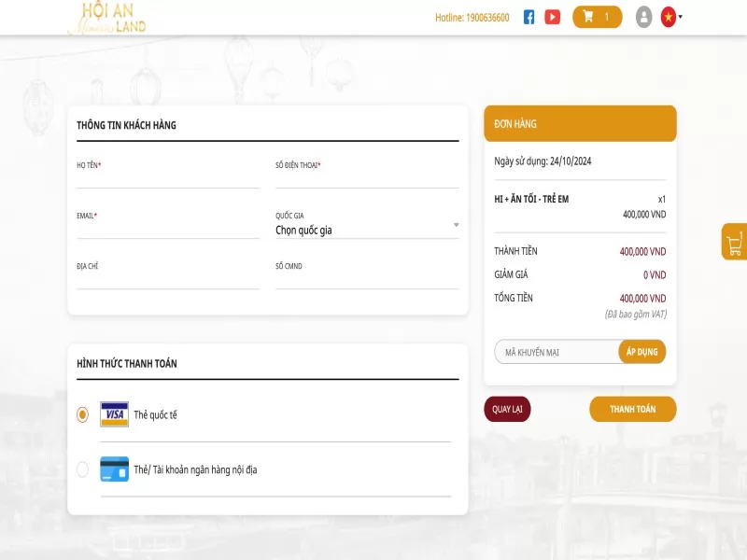
Task: Click the Hotline 1900636600 link
Action: click(x=472, y=18)
